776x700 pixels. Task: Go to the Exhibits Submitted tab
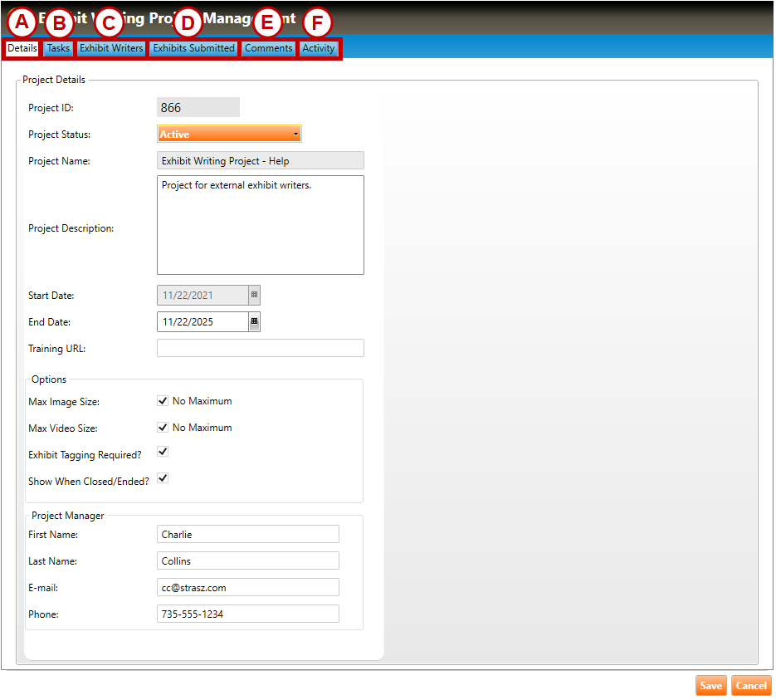[x=193, y=48]
